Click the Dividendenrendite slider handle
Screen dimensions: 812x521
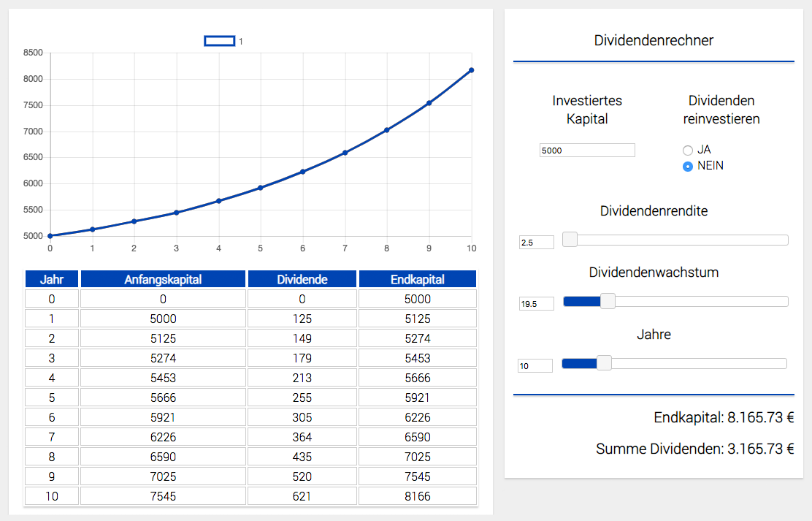point(570,240)
